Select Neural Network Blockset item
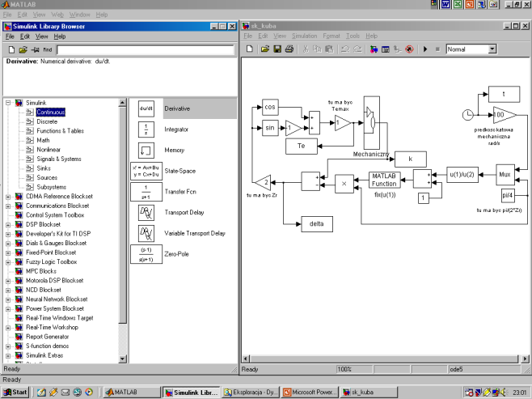The image size is (532, 399). 57,299
